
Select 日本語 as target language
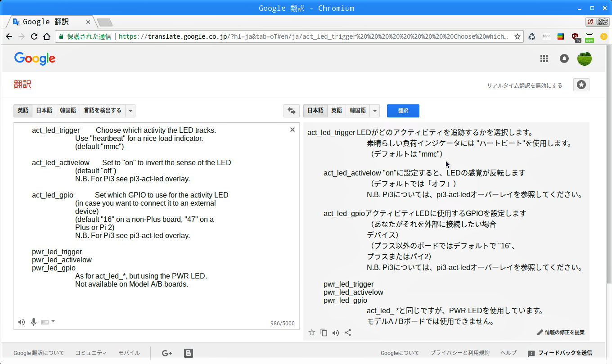[x=315, y=111]
